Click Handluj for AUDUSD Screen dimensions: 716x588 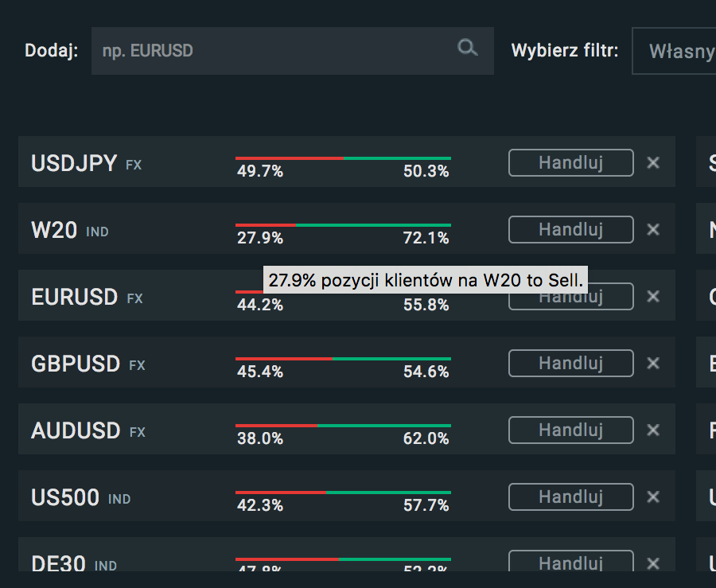570,430
